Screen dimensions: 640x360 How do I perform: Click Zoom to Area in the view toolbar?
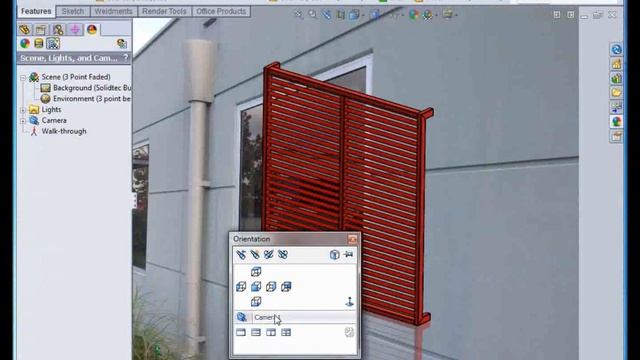(313, 15)
